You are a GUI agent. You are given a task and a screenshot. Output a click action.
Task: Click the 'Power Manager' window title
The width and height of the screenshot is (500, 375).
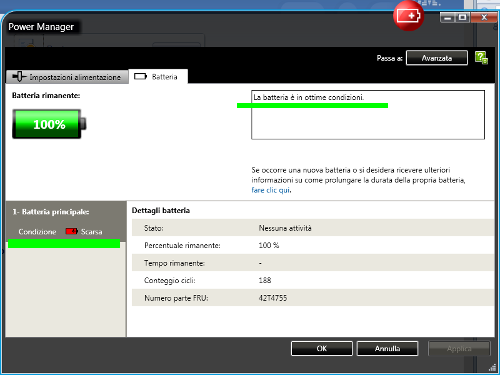[x=41, y=27]
